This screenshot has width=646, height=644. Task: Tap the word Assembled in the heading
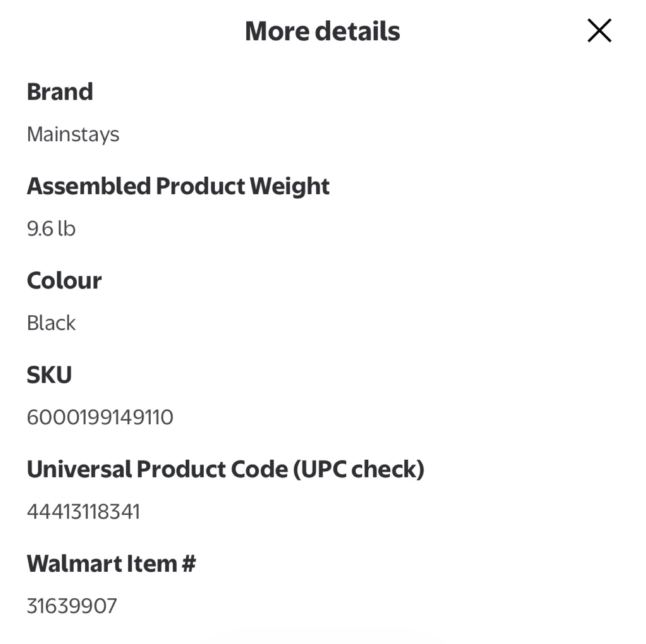pyautogui.click(x=89, y=186)
